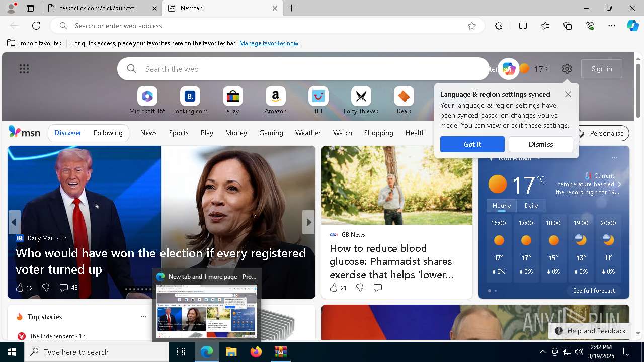Image resolution: width=644 pixels, height=362 pixels.
Task: Open a new tab with plus button
Action: (292, 8)
